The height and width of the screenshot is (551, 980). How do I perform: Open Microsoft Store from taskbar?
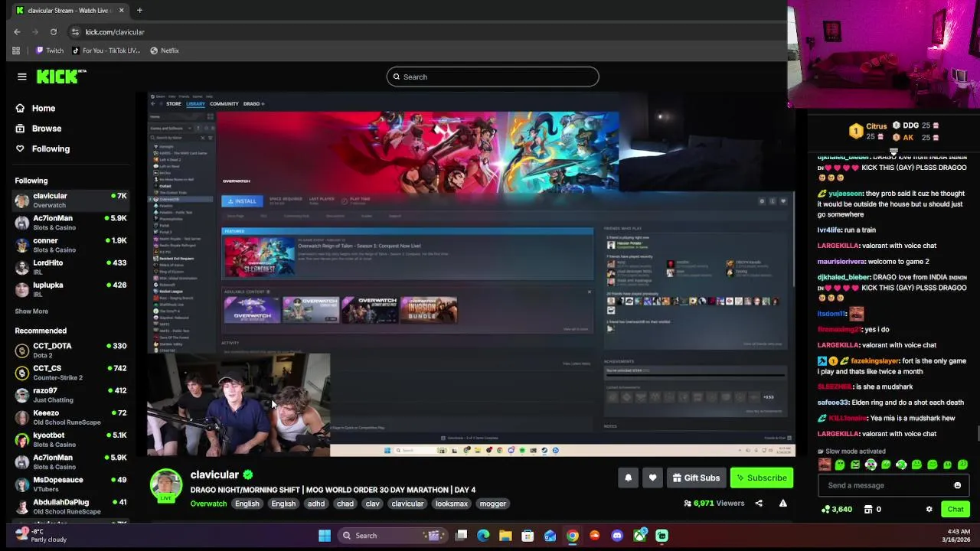pyautogui.click(x=528, y=536)
